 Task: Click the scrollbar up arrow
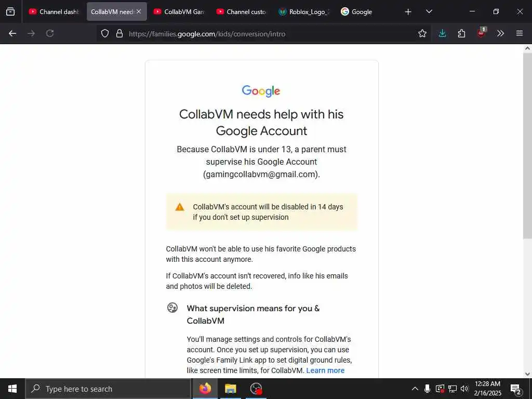pos(527,48)
